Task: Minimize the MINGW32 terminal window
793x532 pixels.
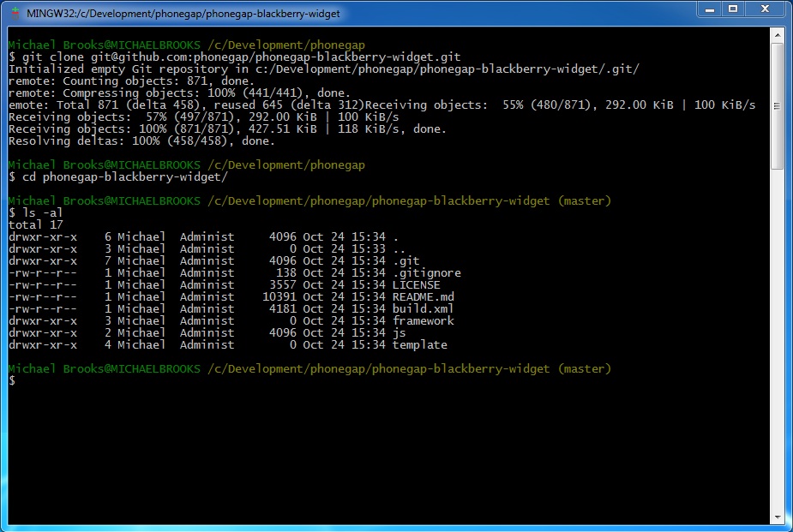Action: point(710,9)
